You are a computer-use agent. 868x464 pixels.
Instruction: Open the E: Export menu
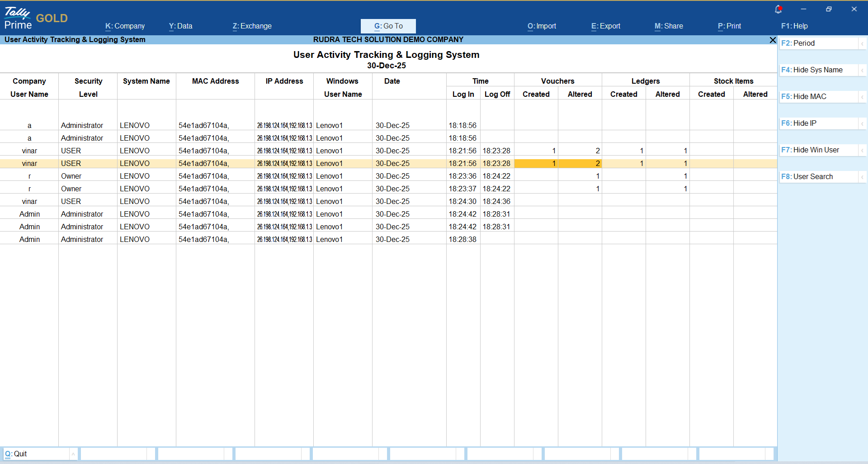click(x=605, y=26)
